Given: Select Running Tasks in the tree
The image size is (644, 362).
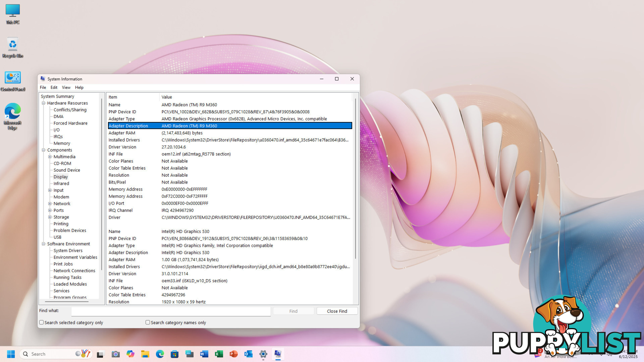Looking at the screenshot, I should click(x=67, y=277).
